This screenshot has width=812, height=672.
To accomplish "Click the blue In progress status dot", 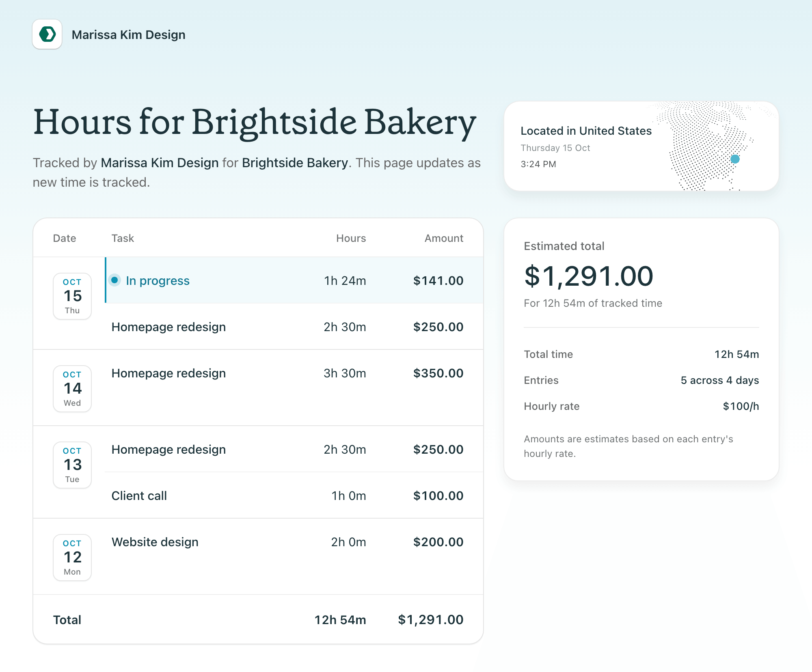I will (x=114, y=280).
